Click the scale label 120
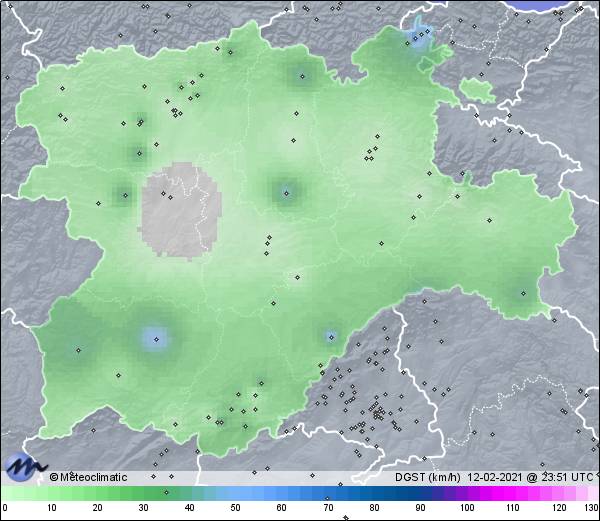Image resolution: width=600 pixels, height=521 pixels. (x=559, y=508)
